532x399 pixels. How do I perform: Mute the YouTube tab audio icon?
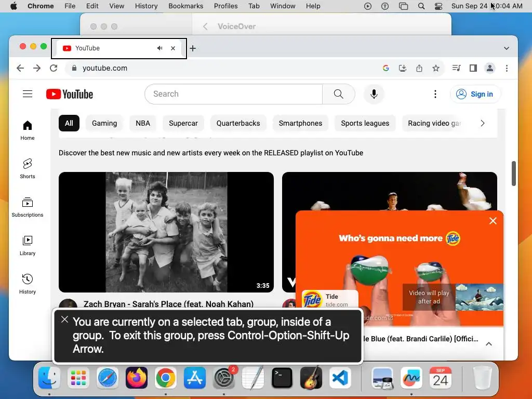(160, 48)
